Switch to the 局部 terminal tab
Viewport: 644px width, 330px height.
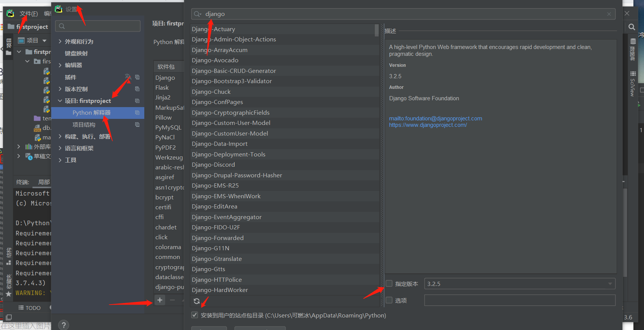pos(44,182)
